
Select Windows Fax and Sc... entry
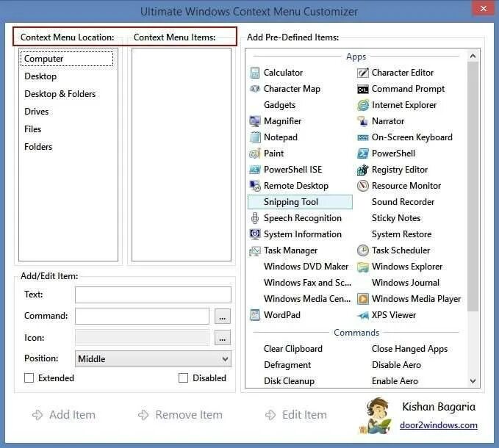308,283
